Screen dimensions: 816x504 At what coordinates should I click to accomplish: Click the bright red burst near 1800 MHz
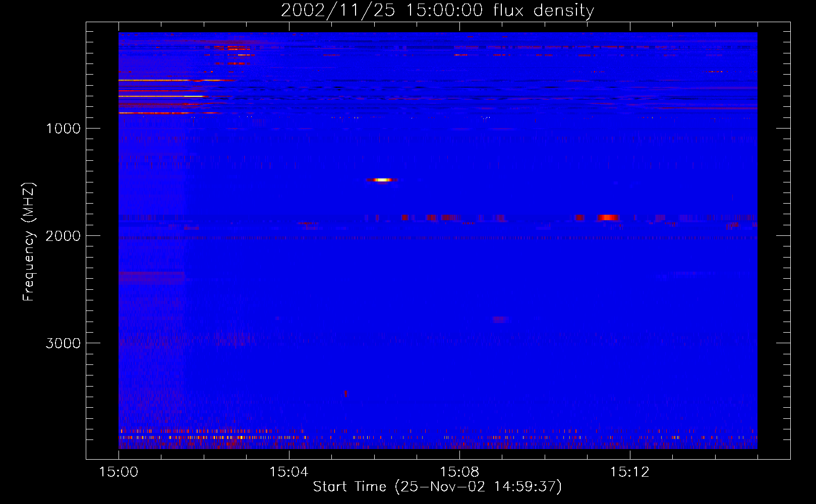[608, 218]
